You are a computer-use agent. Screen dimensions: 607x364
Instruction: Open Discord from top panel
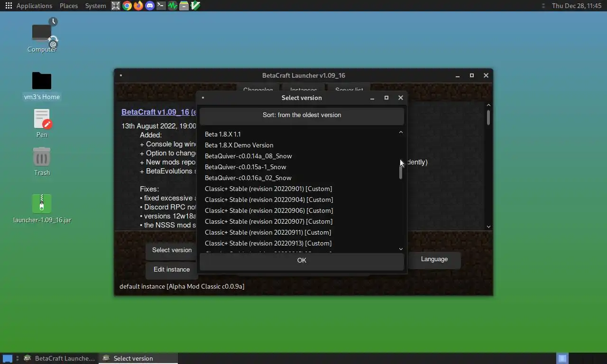coord(150,6)
